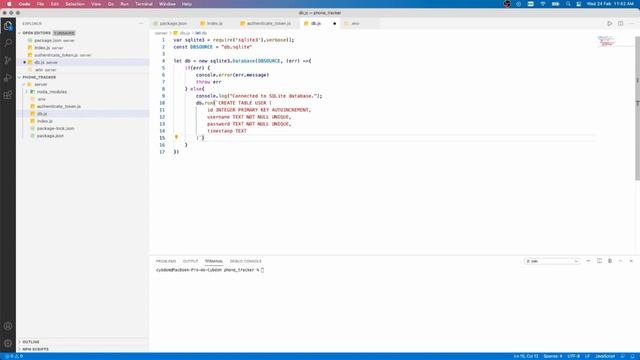Open the Terminal menu in the menu bar
Viewport: 640px width, 360px height.
pyautogui.click(x=144, y=4)
